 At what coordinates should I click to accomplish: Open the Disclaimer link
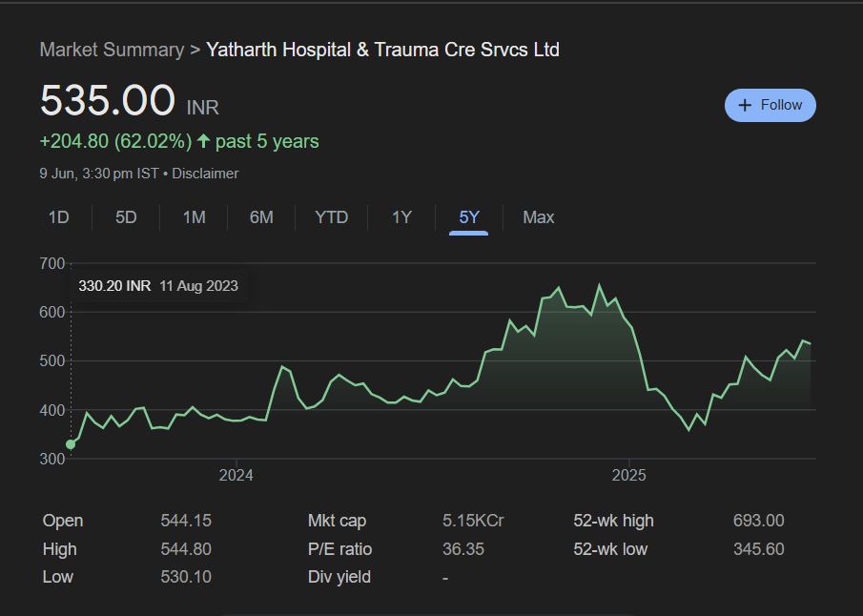pyautogui.click(x=205, y=174)
